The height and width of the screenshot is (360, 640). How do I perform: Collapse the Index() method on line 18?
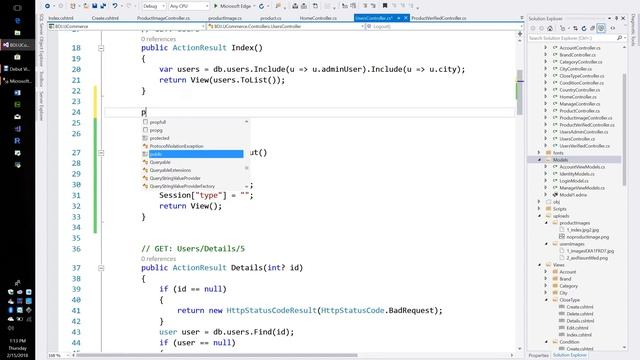pos(101,48)
